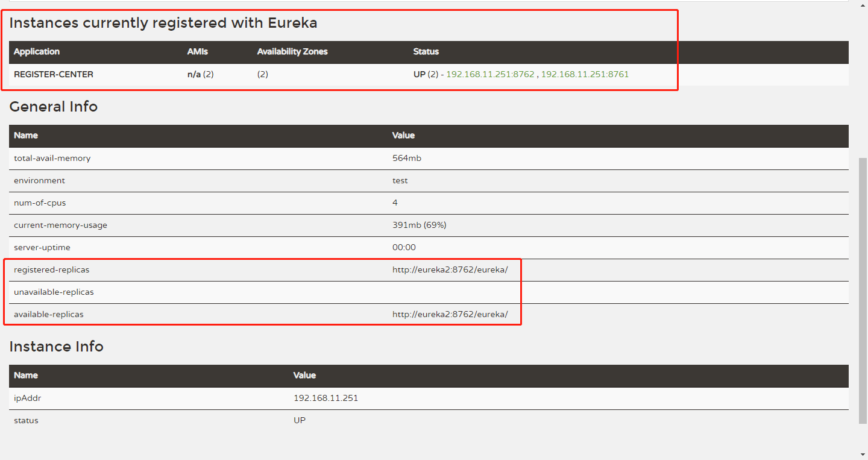Open the 192.168.11.251:8762 instance link
Image resolution: width=868 pixels, height=460 pixels.
pos(490,74)
